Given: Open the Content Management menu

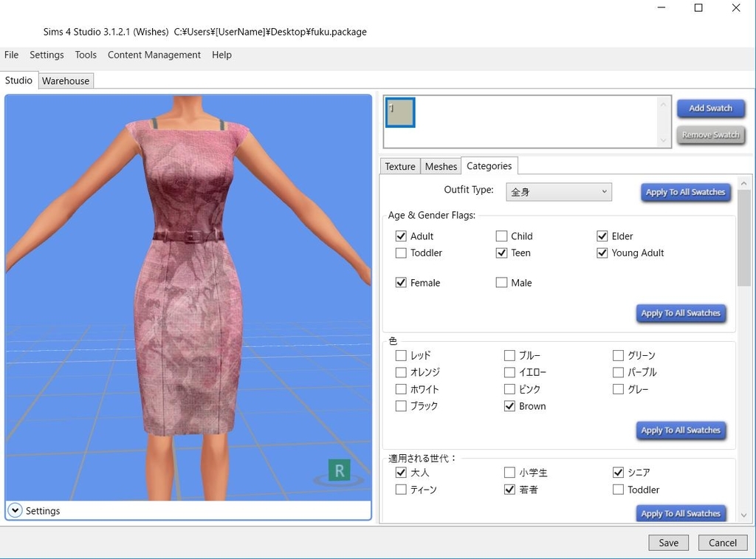Looking at the screenshot, I should [154, 55].
